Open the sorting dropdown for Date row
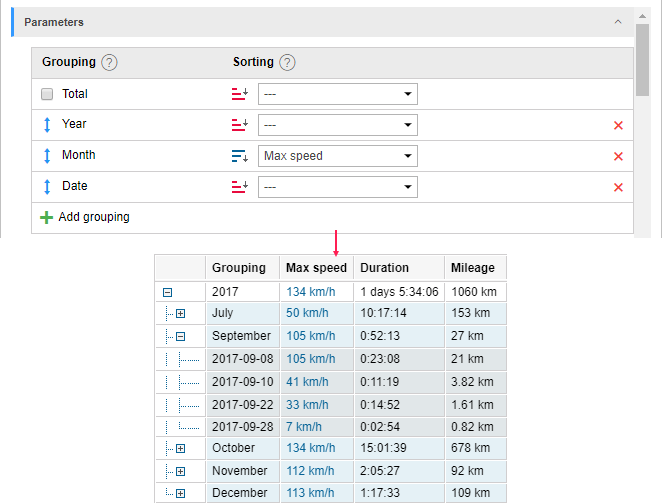 pyautogui.click(x=337, y=187)
